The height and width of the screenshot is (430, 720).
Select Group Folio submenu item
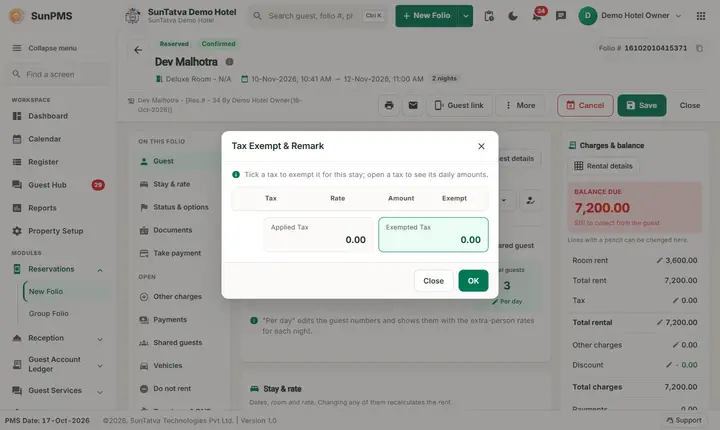point(48,313)
